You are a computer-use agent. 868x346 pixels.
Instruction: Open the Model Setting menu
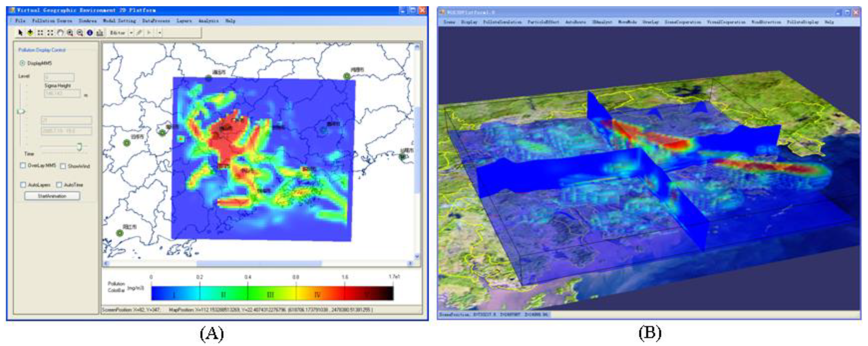[x=119, y=21]
